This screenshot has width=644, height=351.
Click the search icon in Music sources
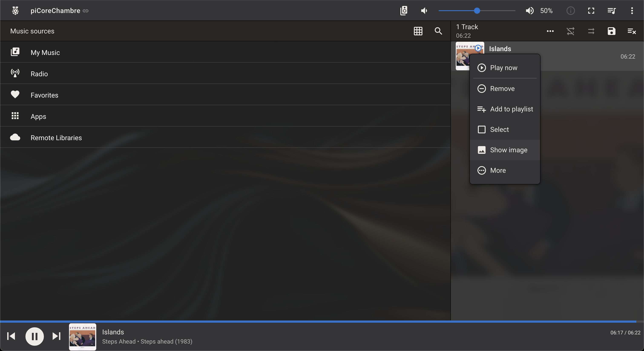pyautogui.click(x=438, y=31)
